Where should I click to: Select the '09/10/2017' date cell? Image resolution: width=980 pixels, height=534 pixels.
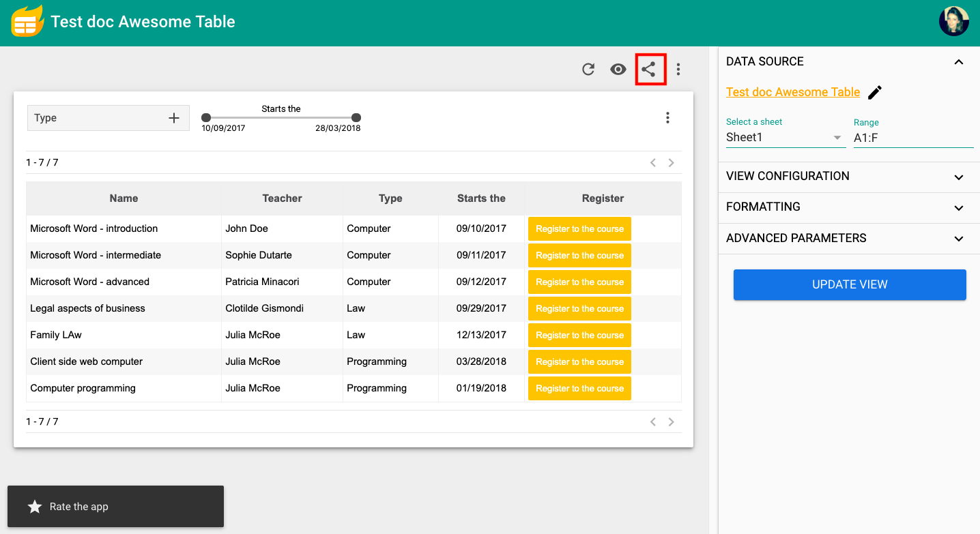point(481,228)
